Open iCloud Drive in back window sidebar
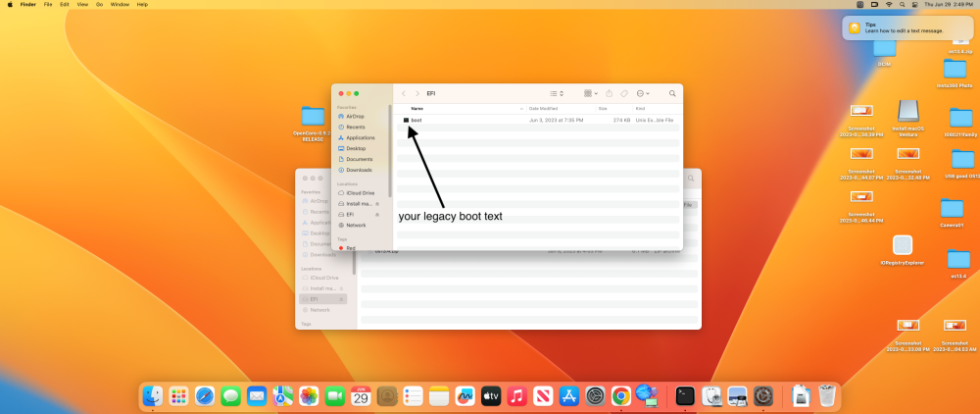This screenshot has width=980, height=414. tap(323, 278)
